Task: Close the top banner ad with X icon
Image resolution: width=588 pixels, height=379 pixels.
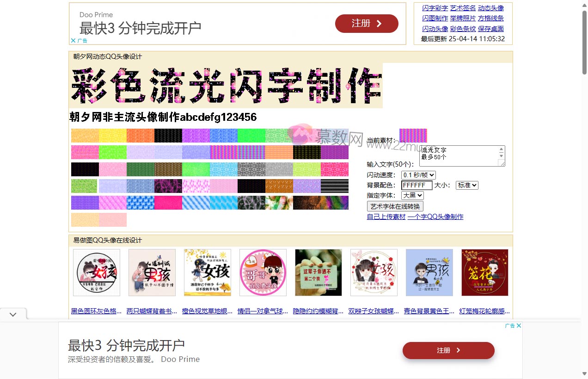Action: pyautogui.click(x=73, y=41)
